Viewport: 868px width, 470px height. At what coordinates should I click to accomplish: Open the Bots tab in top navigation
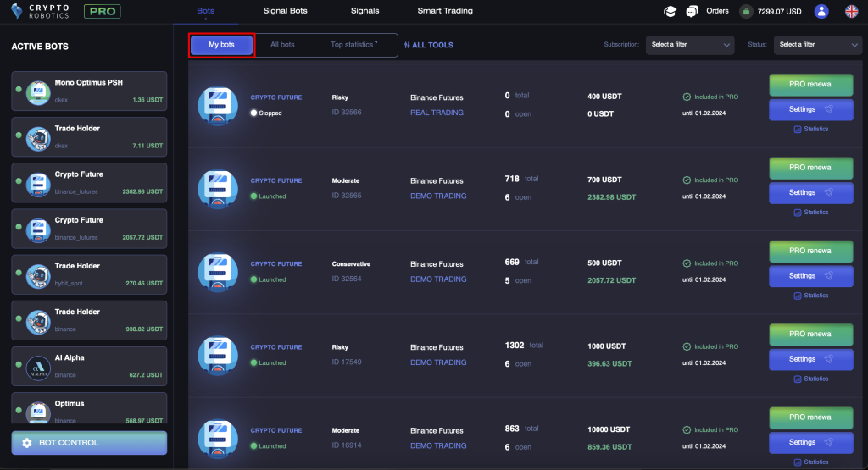[x=205, y=10]
